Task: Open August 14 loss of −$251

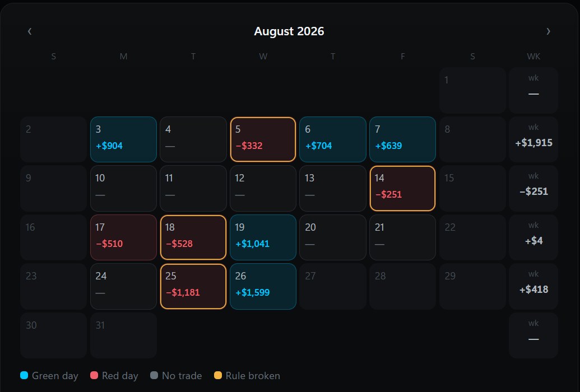Action: click(x=402, y=189)
